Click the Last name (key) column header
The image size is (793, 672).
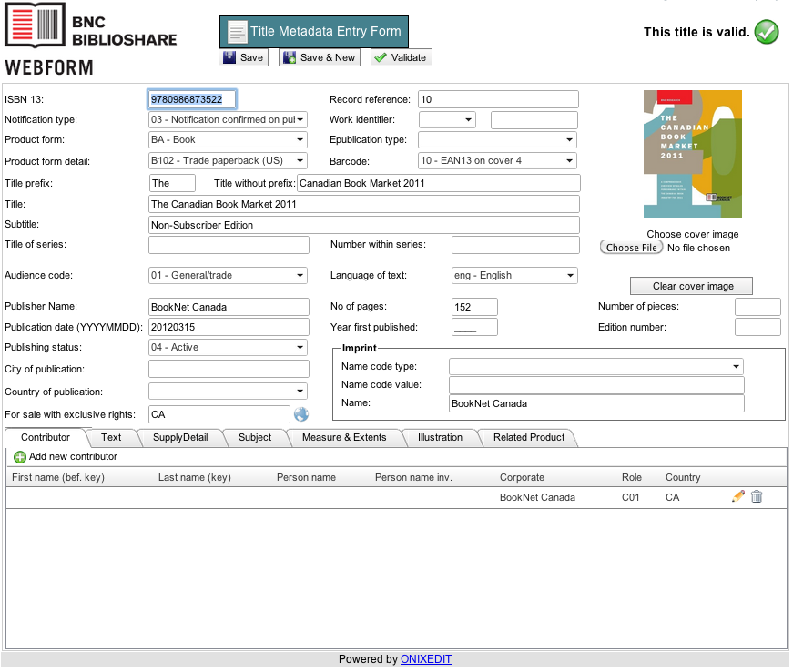click(195, 478)
